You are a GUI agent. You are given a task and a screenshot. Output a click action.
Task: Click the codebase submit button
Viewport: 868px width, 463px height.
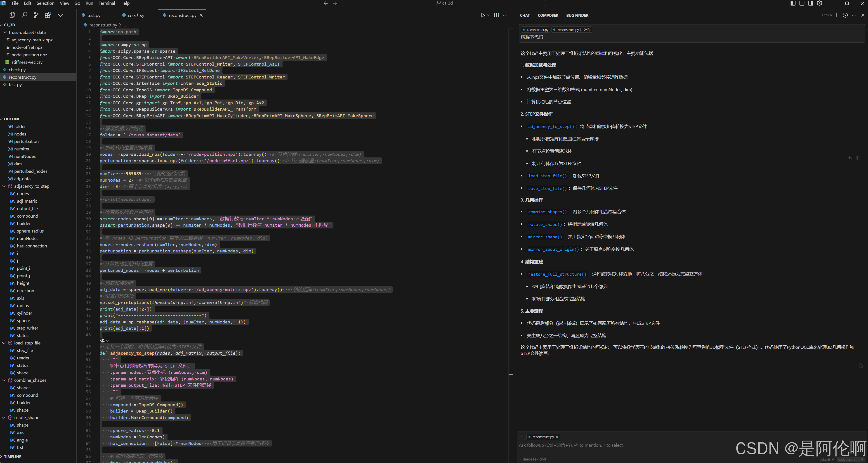tap(850, 460)
